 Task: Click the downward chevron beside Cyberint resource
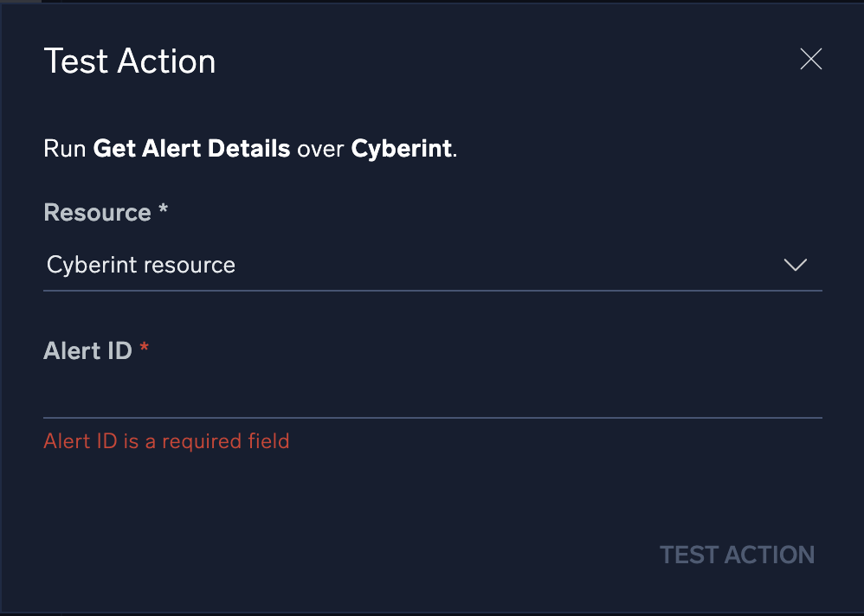point(794,265)
